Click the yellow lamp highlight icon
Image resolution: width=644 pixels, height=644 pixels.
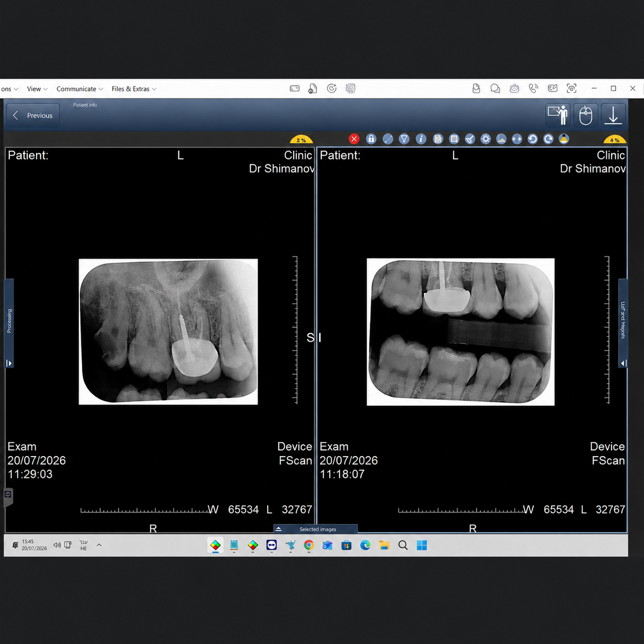click(564, 139)
